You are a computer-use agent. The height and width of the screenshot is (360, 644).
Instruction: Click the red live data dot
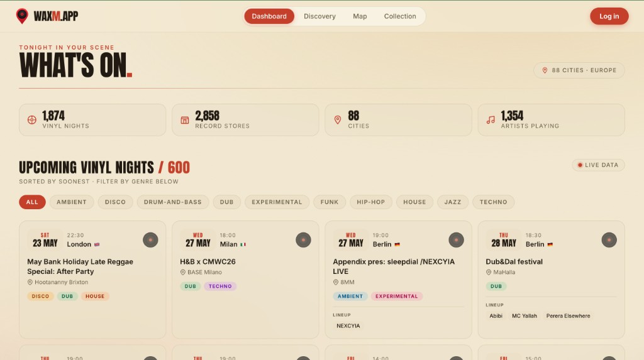[580, 165]
